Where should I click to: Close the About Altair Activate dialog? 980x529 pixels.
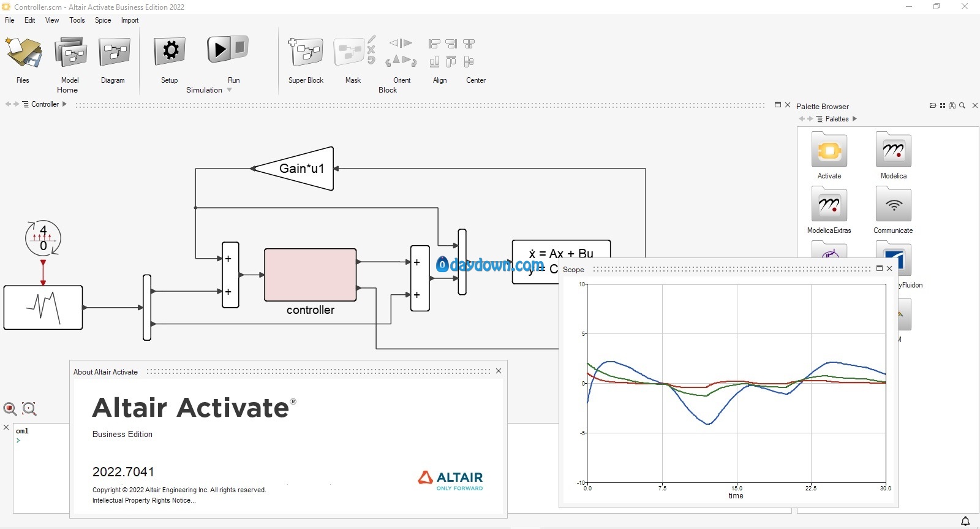(499, 371)
